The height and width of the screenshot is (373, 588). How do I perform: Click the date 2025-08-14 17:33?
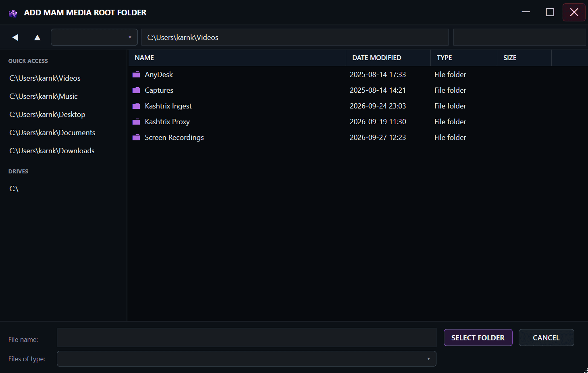coord(378,75)
